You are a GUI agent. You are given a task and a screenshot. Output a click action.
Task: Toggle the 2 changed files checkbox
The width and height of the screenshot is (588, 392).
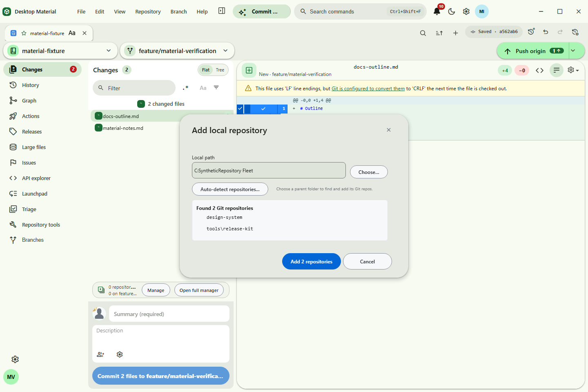(x=141, y=104)
